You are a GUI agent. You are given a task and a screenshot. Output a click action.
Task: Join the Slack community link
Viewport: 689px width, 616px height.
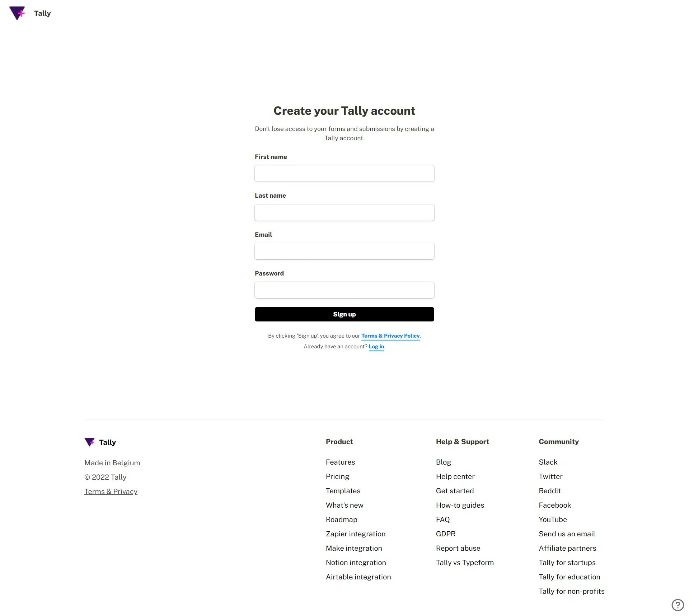coord(548,462)
